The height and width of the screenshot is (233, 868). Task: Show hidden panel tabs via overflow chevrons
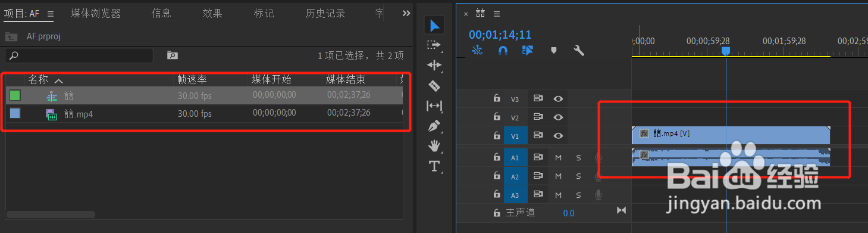point(406,13)
